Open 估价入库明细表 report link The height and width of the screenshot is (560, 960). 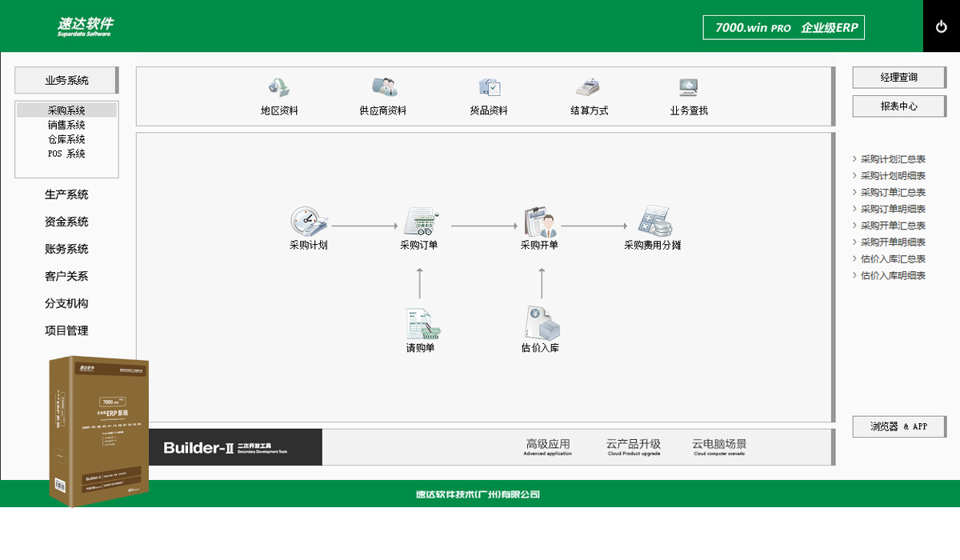click(893, 275)
